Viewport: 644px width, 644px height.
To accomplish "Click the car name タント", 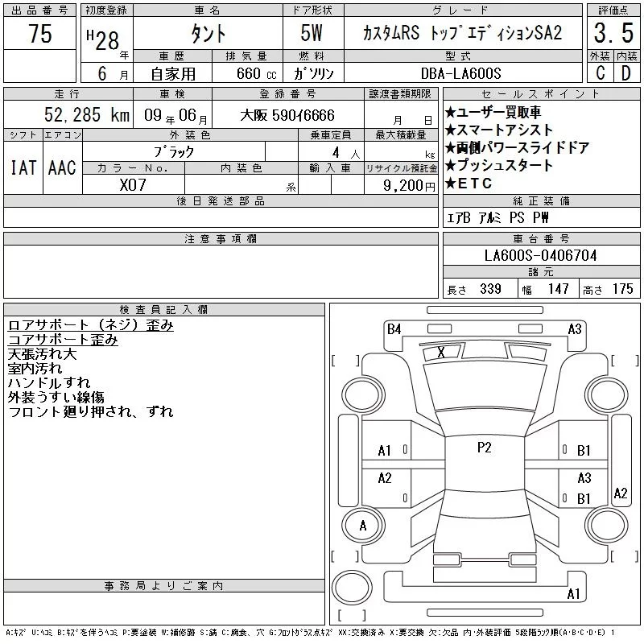I will 208,34.
